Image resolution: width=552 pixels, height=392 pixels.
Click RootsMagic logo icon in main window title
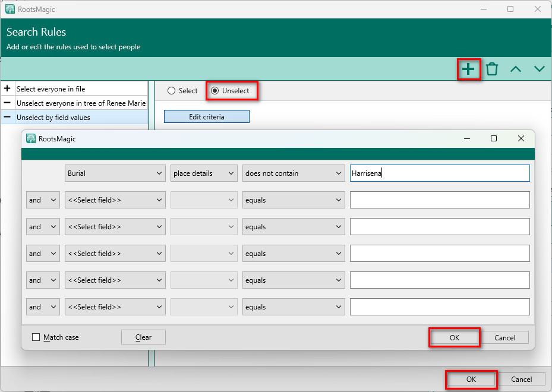(10, 9)
